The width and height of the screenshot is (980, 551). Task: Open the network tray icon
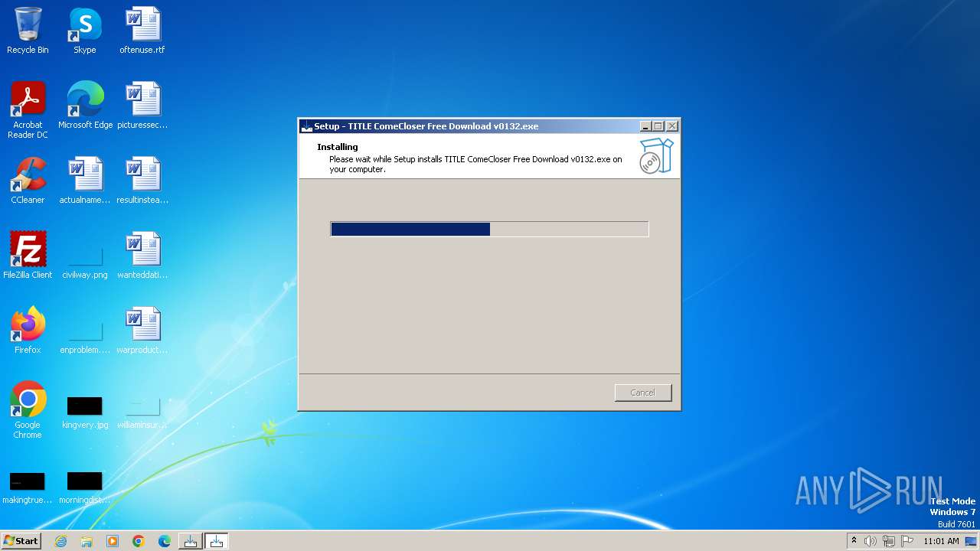(889, 541)
